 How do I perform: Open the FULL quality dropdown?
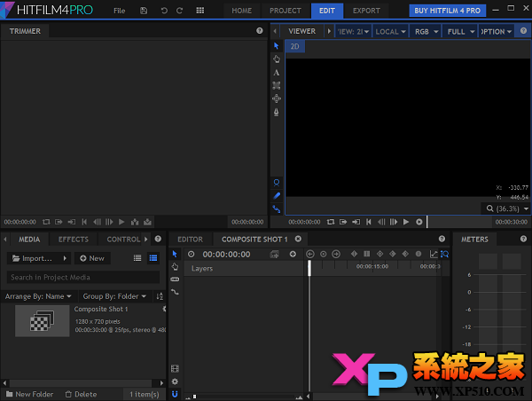460,32
